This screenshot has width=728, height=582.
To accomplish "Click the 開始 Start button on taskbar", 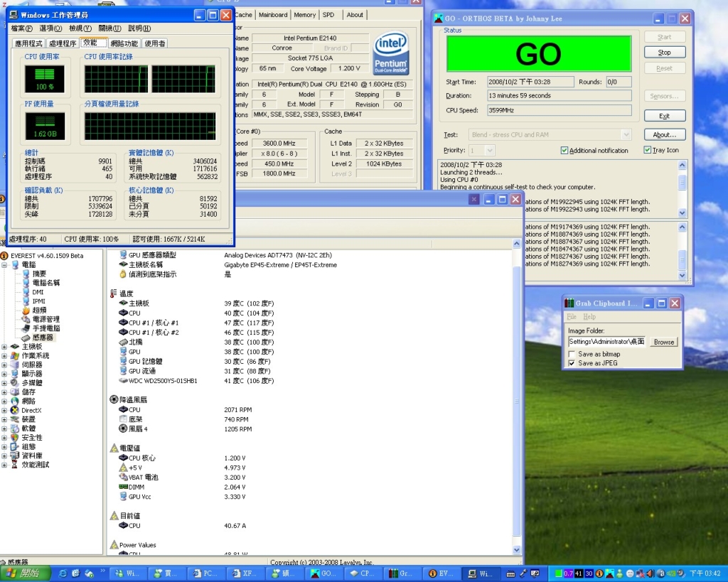I will pyautogui.click(x=26, y=573).
